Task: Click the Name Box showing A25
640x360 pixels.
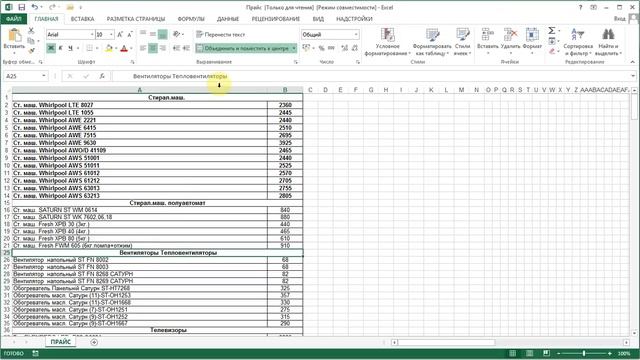Action: click(x=22, y=76)
